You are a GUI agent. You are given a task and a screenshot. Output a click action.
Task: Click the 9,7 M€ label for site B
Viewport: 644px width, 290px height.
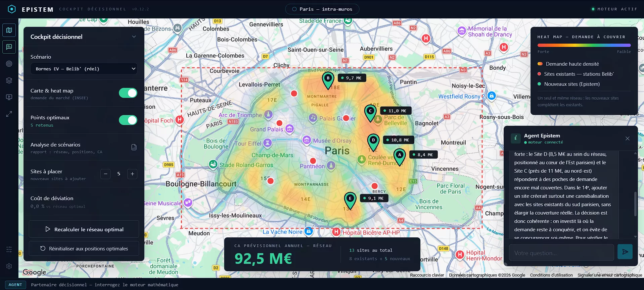pos(352,78)
